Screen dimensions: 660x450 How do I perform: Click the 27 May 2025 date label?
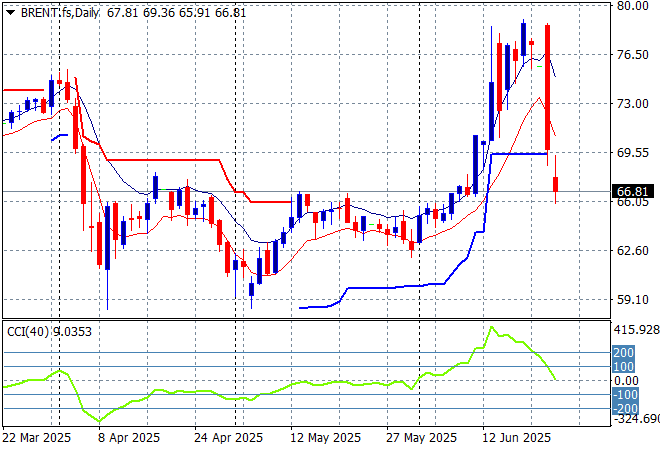421,438
